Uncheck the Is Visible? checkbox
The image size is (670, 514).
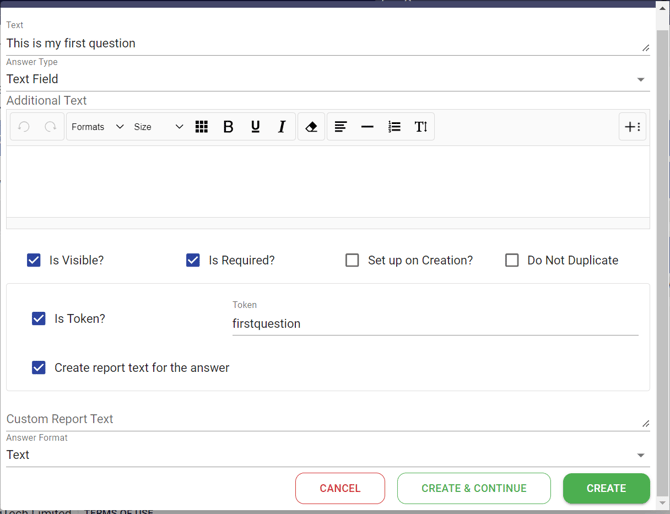point(34,260)
